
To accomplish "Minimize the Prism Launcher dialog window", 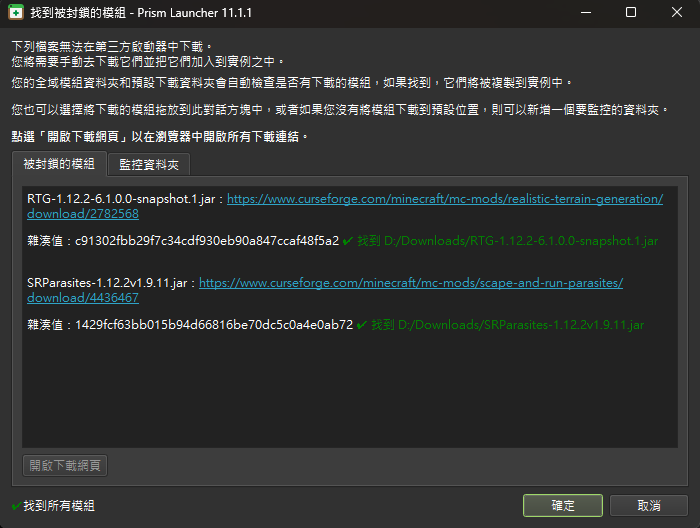I will click(x=586, y=12).
